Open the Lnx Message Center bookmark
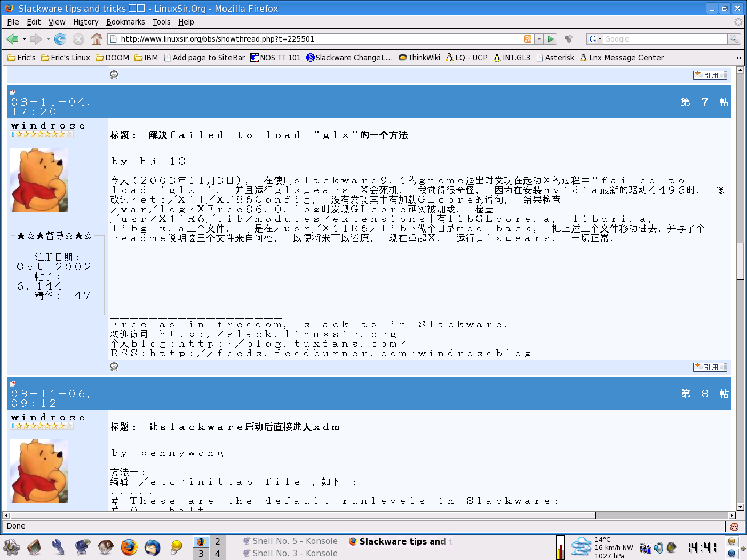Screen dimensions: 747x560 point(622,58)
